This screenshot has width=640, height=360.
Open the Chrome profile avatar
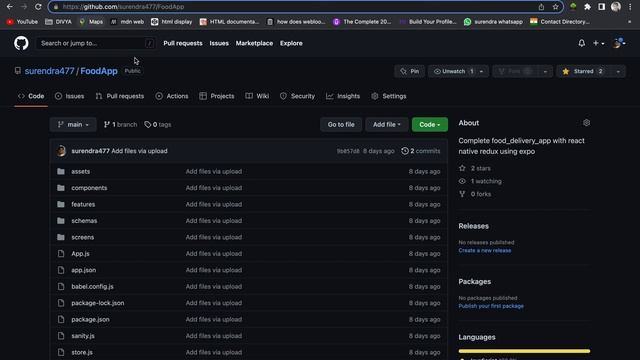[x=616, y=7]
